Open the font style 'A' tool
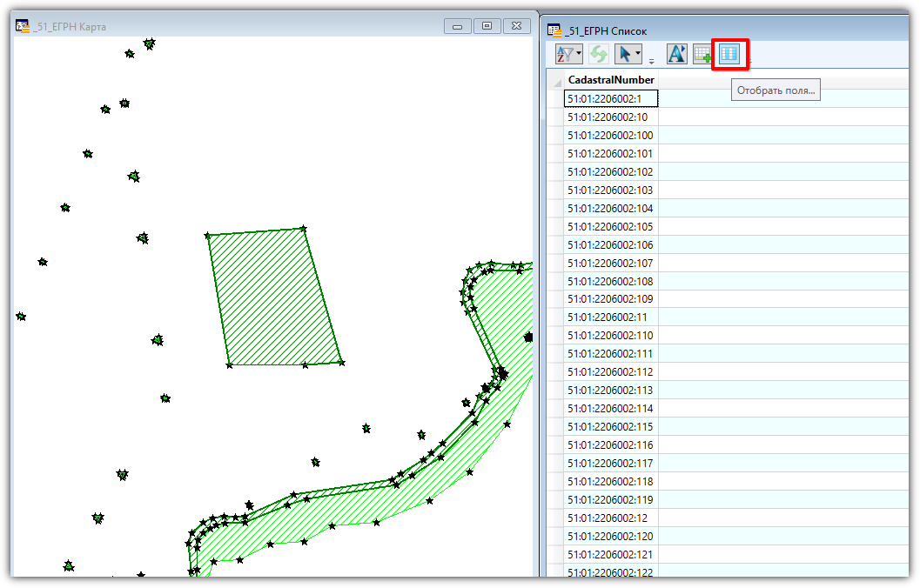This screenshot has height=588, width=920. pyautogui.click(x=676, y=54)
